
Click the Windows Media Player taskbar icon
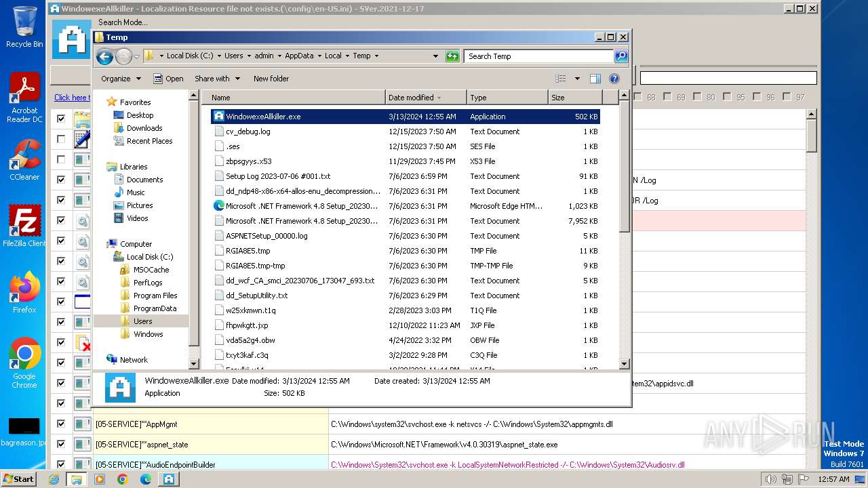100,479
